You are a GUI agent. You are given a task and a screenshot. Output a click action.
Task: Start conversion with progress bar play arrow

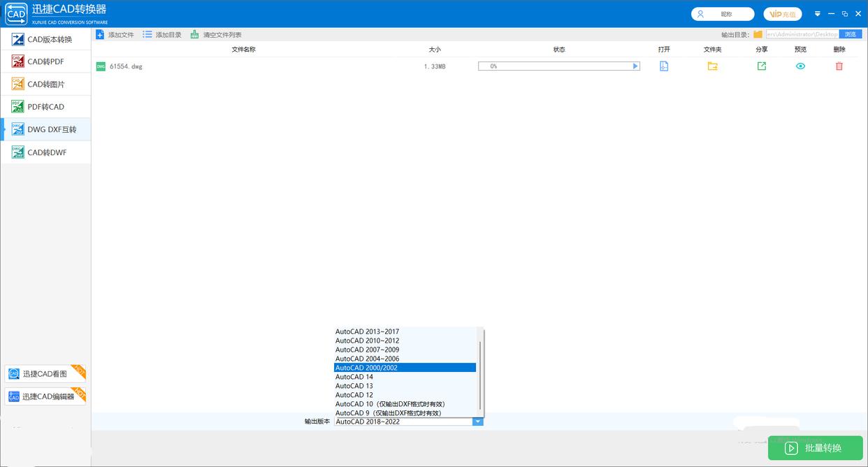tap(635, 66)
